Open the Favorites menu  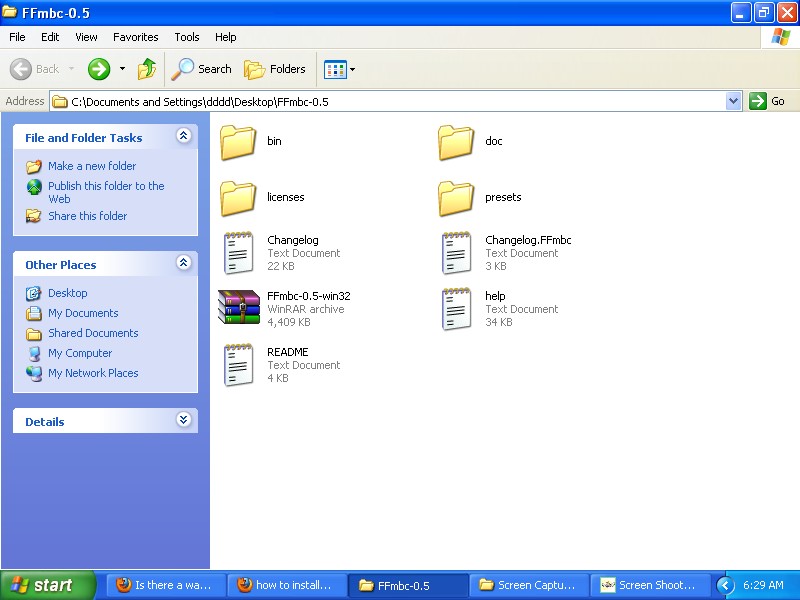(x=135, y=37)
